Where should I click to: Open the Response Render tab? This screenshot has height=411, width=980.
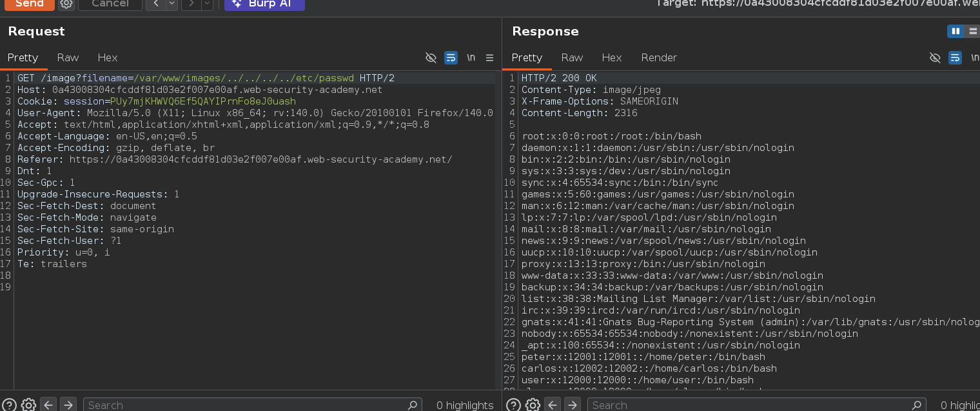click(x=659, y=57)
